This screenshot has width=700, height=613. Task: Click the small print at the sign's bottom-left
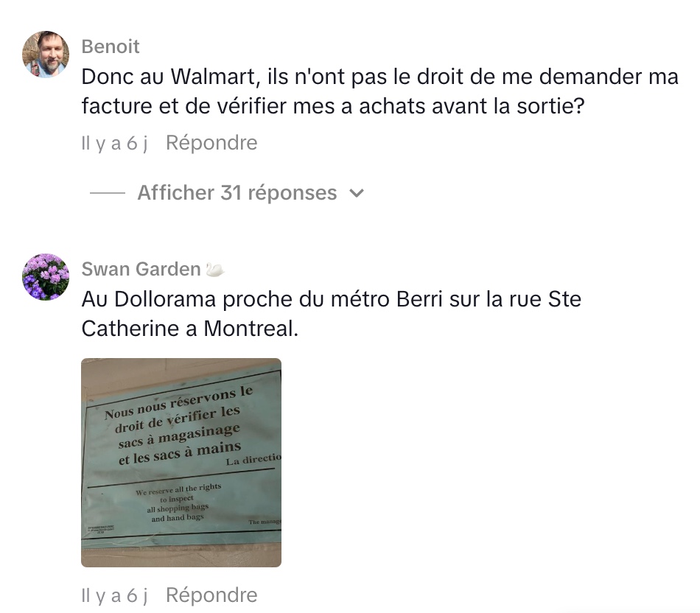point(101,530)
